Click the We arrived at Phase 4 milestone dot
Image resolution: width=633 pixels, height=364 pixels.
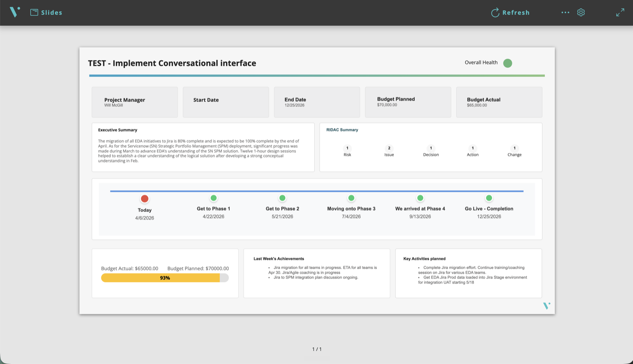pyautogui.click(x=420, y=198)
